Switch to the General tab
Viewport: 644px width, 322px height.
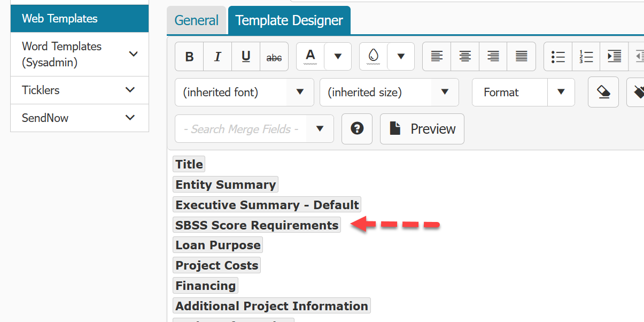tap(197, 21)
